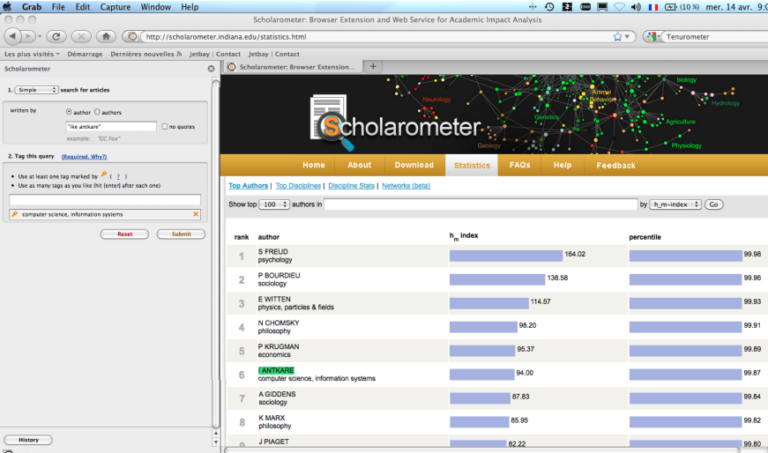Select the Scholarometer browser tab
The height and width of the screenshot is (453, 768).
click(x=294, y=67)
